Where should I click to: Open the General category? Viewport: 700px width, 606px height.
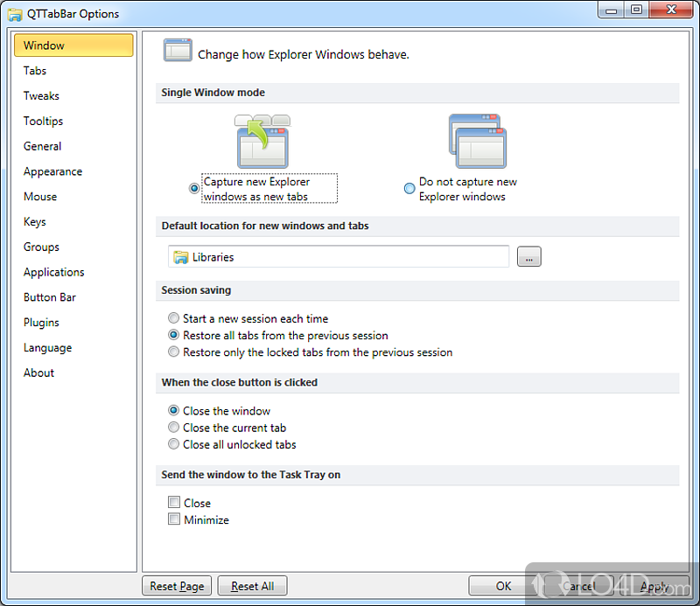point(42,146)
